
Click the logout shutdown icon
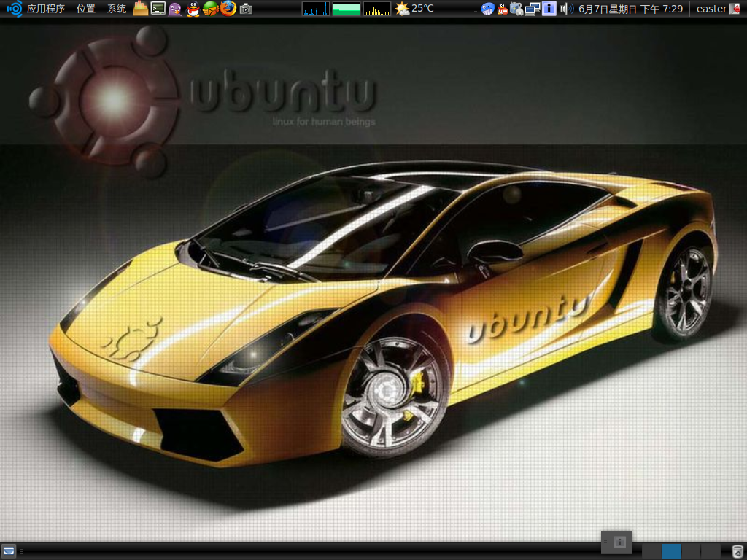735,9
